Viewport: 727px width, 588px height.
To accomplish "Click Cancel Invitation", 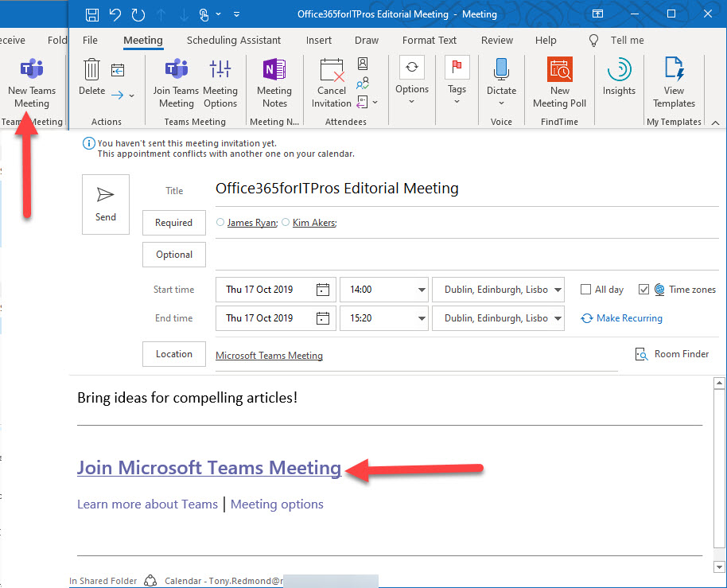I will 332,84.
